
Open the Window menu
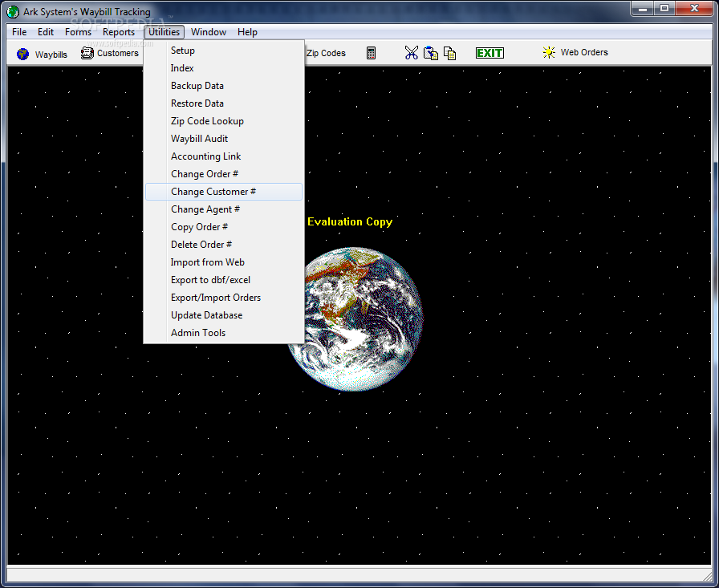(209, 32)
